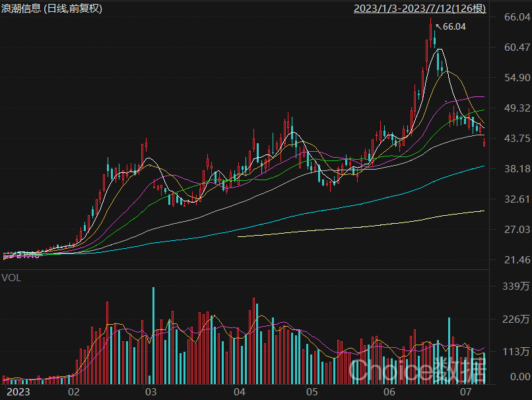Select the 02 month marker on timeline

click(74, 392)
